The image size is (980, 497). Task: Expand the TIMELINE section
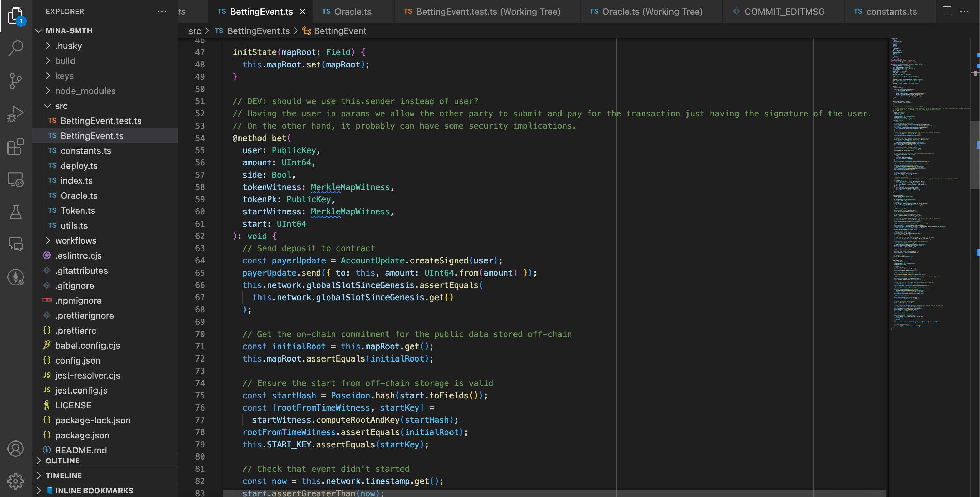[105, 475]
